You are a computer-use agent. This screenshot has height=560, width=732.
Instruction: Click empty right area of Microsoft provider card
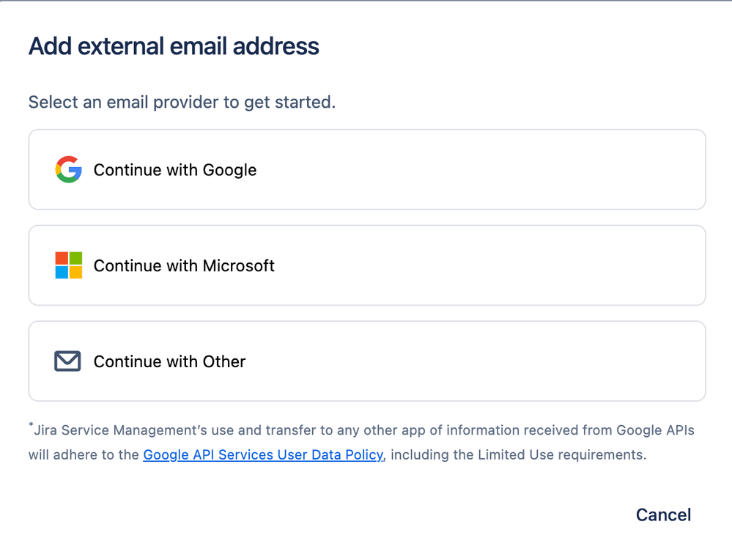point(550,265)
